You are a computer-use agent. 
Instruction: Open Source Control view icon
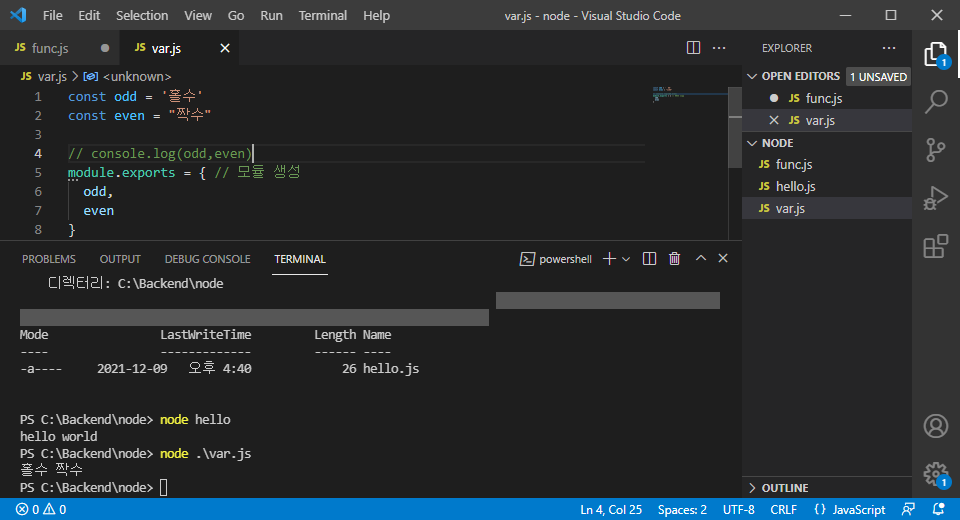936,149
